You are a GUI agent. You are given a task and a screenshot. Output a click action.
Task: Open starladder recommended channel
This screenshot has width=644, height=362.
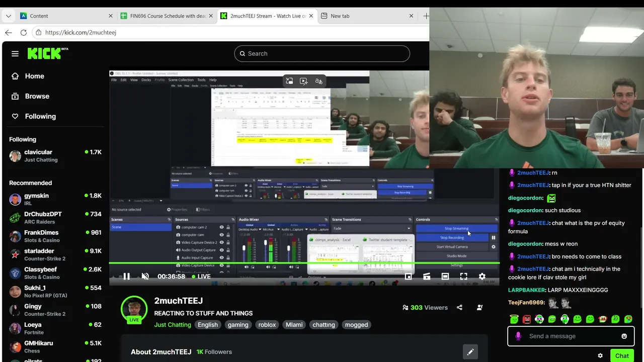[x=55, y=254]
